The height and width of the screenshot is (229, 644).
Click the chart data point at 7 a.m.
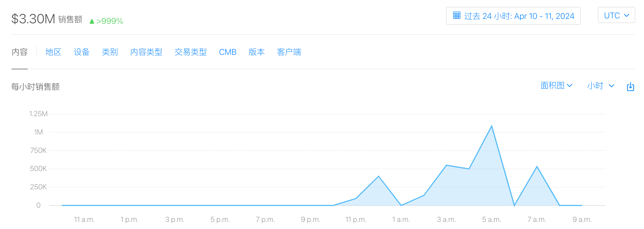[537, 167]
